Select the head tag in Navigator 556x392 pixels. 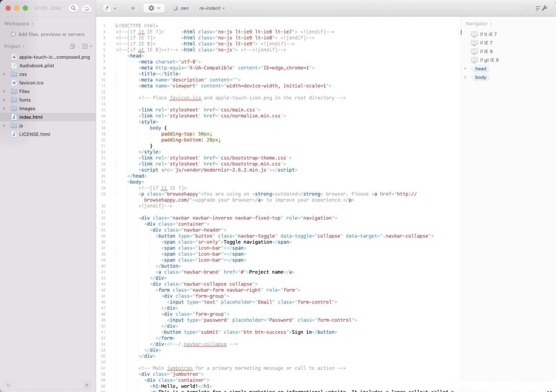[x=481, y=69]
